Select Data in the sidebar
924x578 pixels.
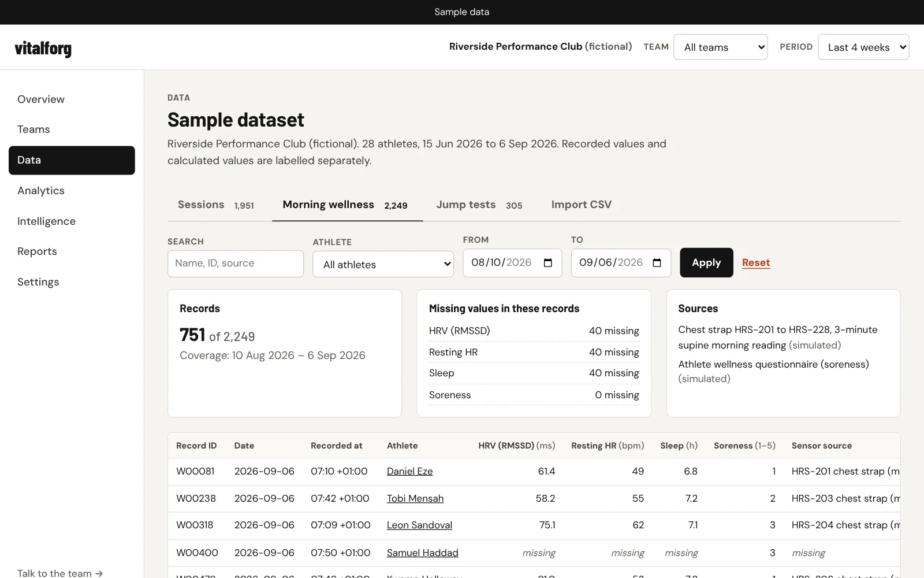72,160
